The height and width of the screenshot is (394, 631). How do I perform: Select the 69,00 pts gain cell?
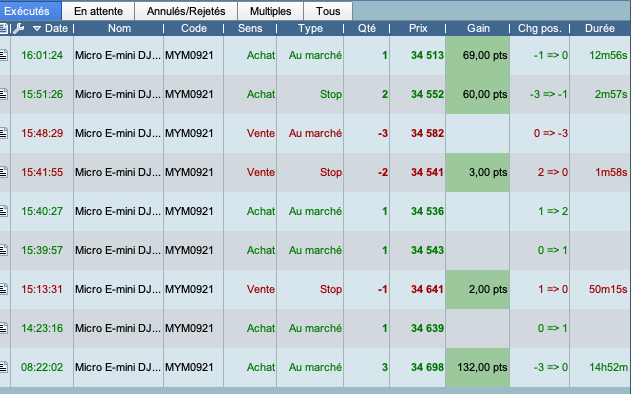478,55
